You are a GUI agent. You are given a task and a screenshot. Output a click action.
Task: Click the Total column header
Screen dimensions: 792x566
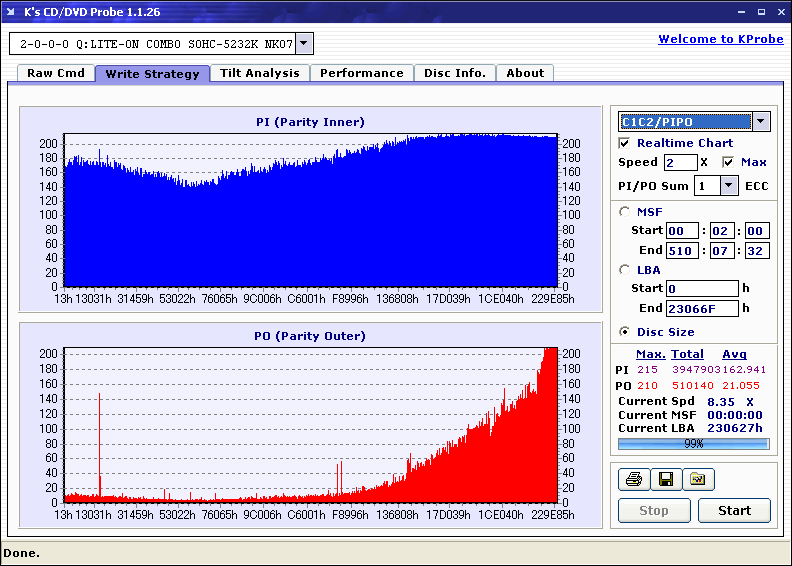tap(687, 354)
